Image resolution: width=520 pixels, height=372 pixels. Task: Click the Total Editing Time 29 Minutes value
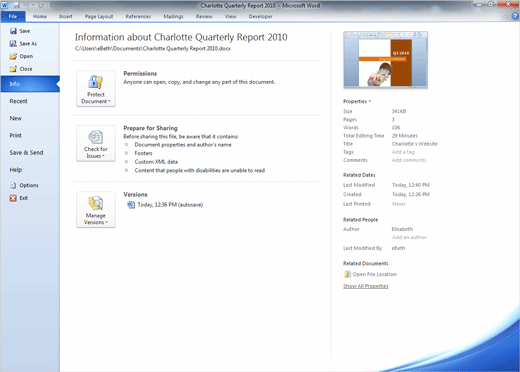(x=405, y=136)
